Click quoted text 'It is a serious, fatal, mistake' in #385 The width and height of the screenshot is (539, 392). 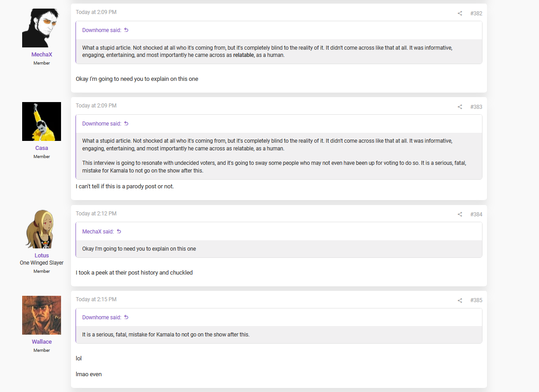tap(165, 335)
